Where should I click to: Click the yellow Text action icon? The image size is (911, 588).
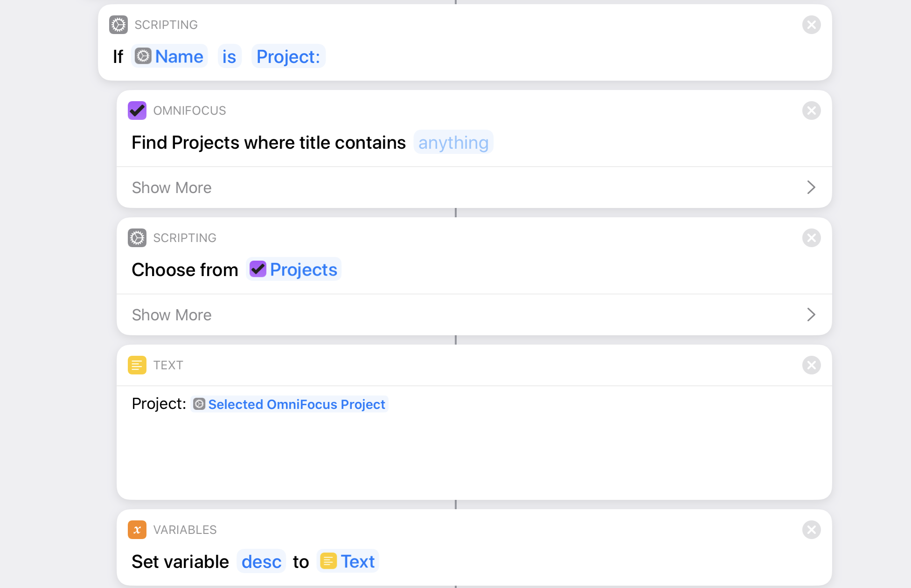(x=137, y=365)
